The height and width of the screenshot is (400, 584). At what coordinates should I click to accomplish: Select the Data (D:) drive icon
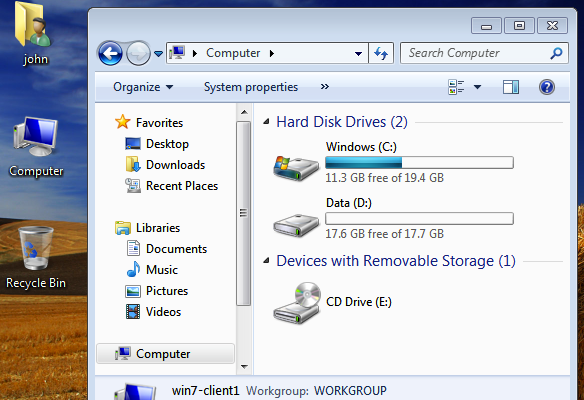click(296, 225)
